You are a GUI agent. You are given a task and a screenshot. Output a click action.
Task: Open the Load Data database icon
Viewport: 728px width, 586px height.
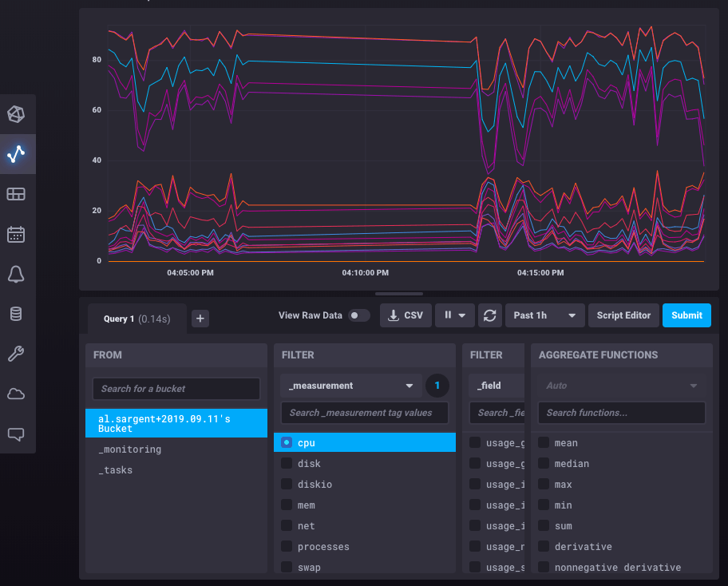click(x=18, y=313)
